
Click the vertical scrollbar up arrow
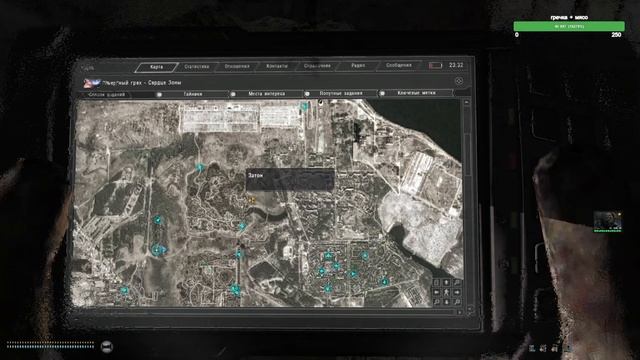(x=467, y=102)
